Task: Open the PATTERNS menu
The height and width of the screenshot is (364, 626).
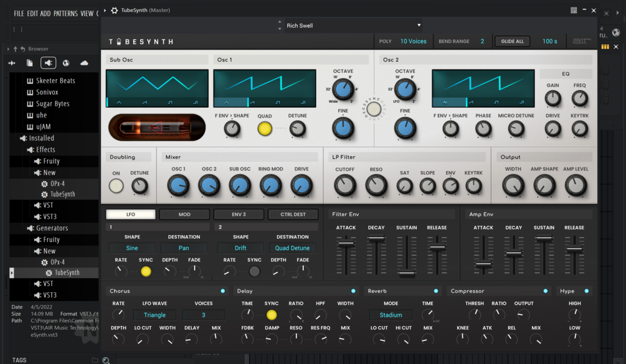Action: tap(65, 14)
